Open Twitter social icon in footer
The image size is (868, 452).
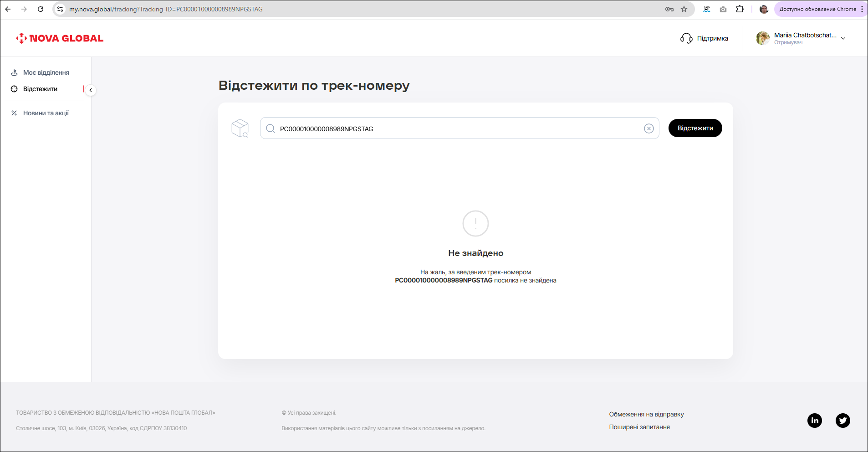click(842, 420)
